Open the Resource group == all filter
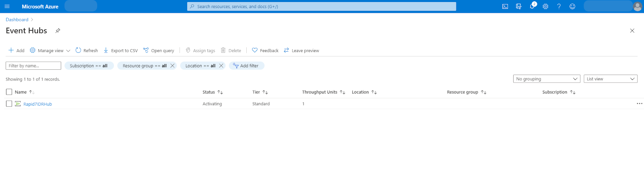 coord(144,66)
